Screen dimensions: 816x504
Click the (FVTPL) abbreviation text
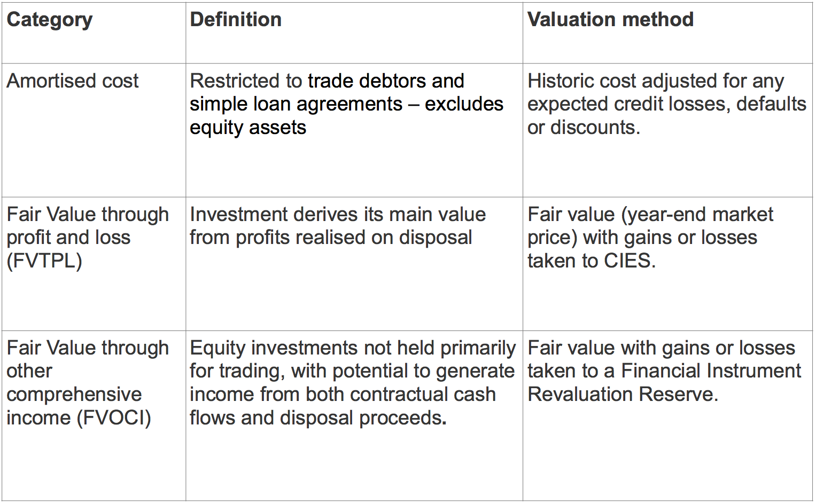click(x=44, y=261)
